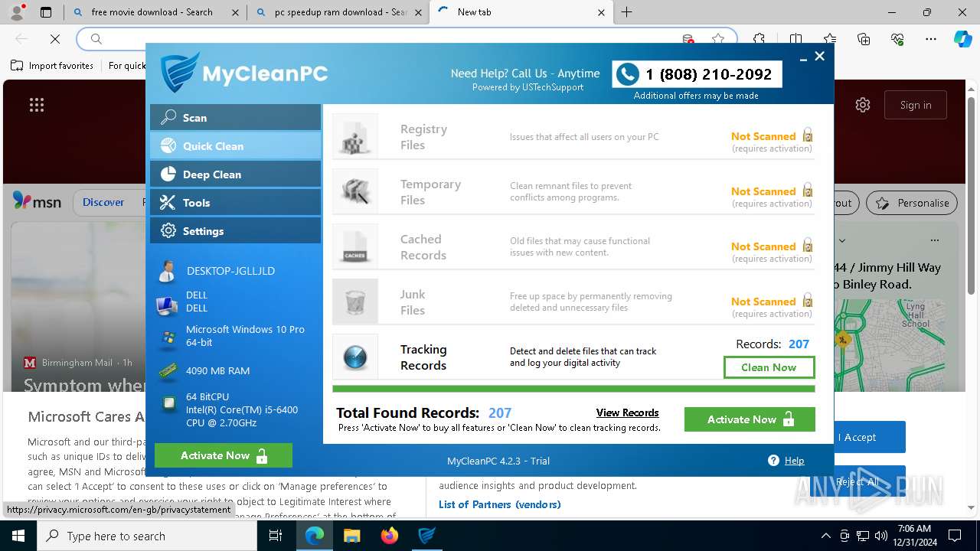Click the lock icon beside Temporary Files

(x=807, y=191)
